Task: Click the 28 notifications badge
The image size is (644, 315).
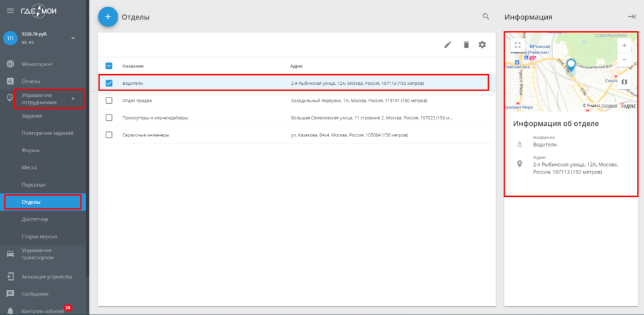Action: point(67,307)
